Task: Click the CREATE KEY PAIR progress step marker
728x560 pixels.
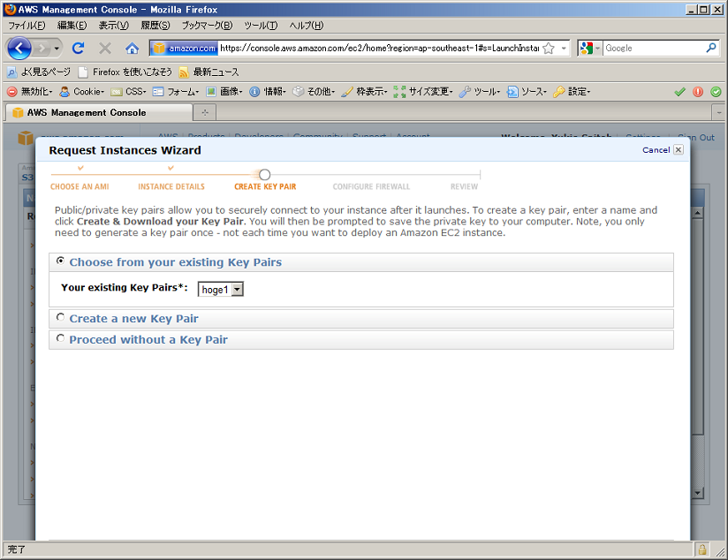Action: pos(264,175)
